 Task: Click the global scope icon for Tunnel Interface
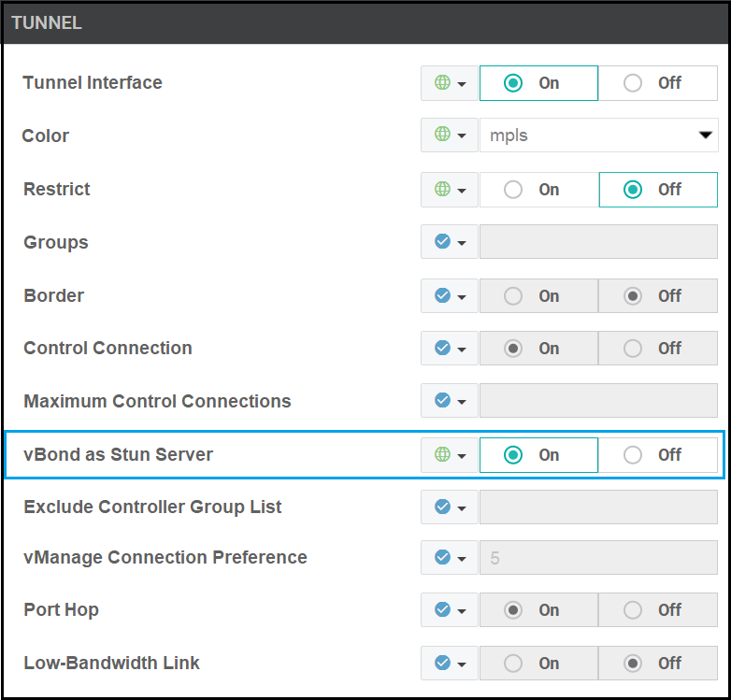pyautogui.click(x=443, y=83)
